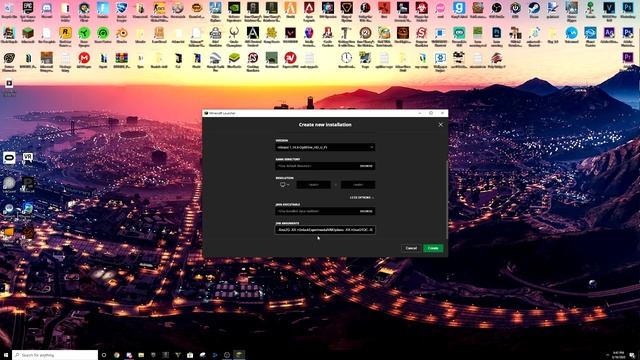Open File Explorer from the taskbar
This screenshot has width=640, height=360.
point(141,355)
